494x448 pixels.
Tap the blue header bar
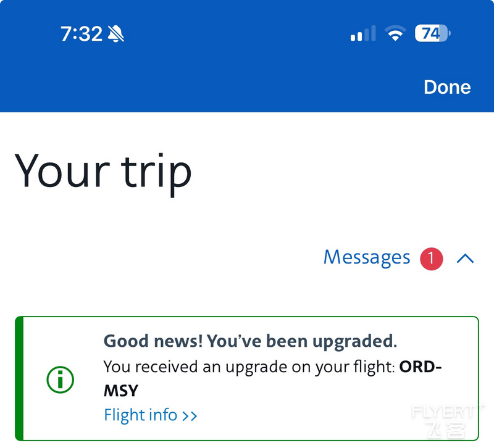(x=247, y=56)
